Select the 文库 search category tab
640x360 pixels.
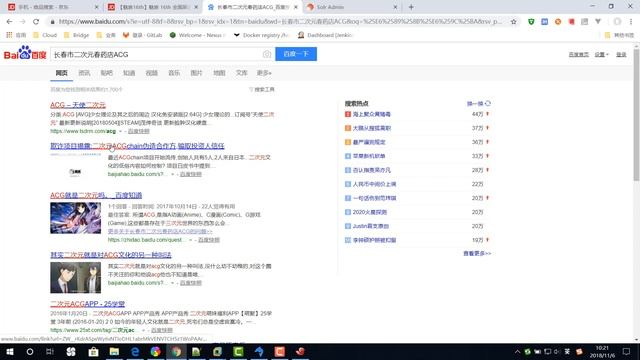point(242,73)
